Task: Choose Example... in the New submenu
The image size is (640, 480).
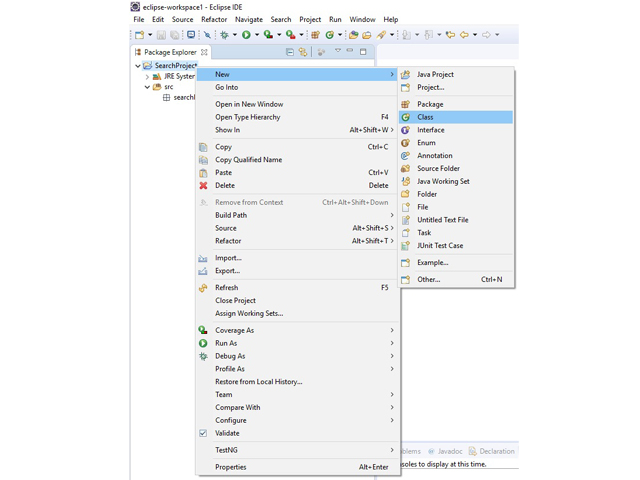Action: (456, 262)
